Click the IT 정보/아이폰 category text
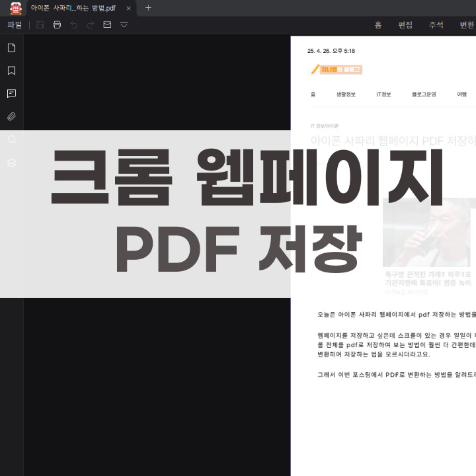476x476 pixels. [x=325, y=126]
